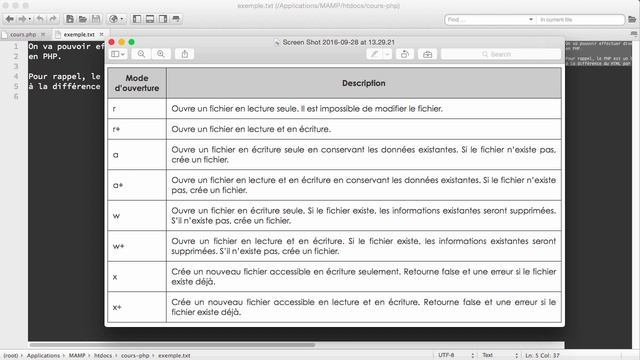This screenshot has height=360, width=640.
Task: Create a new file with toolbar icon
Action: coord(70,19)
